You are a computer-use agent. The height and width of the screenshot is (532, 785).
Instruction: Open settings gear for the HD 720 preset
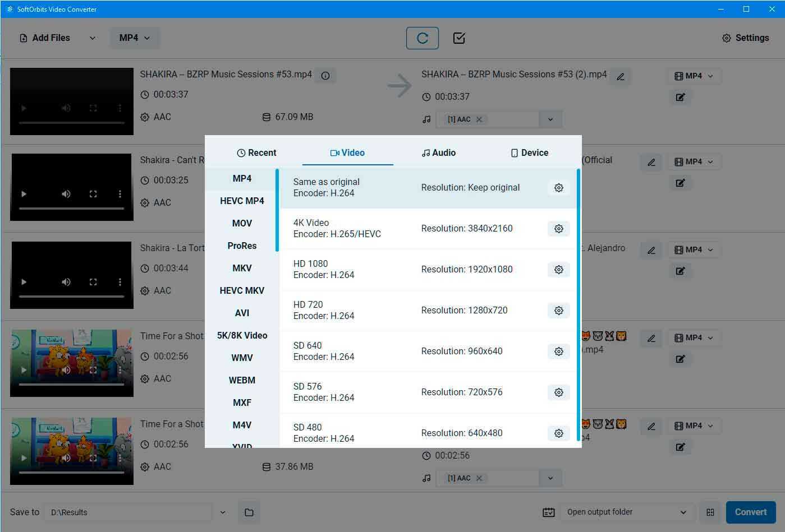click(558, 310)
